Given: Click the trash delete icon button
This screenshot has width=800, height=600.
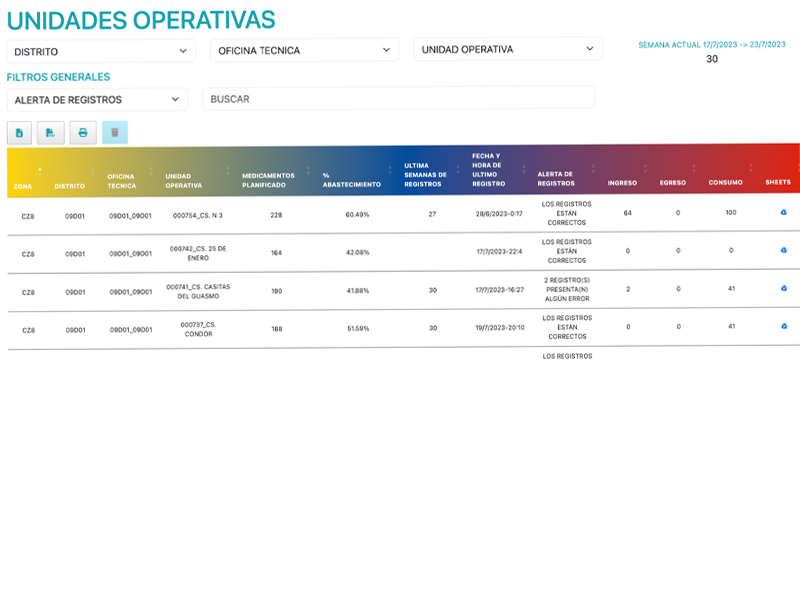Looking at the screenshot, I should (115, 132).
